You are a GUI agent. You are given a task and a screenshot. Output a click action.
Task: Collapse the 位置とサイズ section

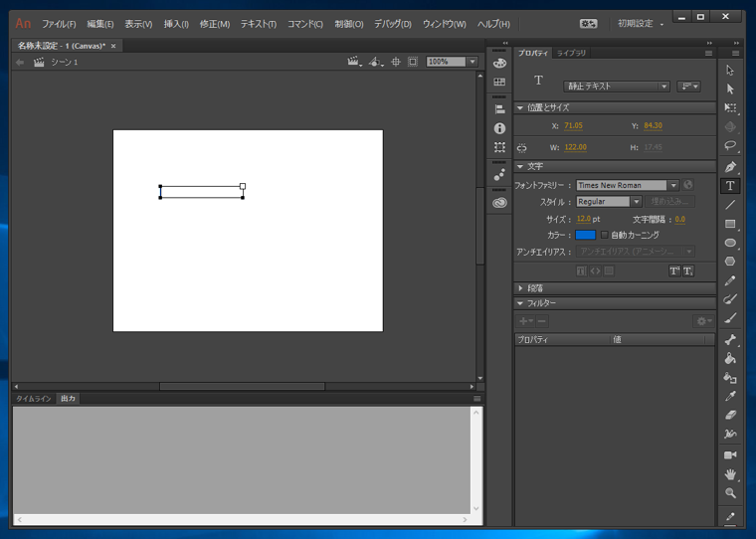(519, 108)
